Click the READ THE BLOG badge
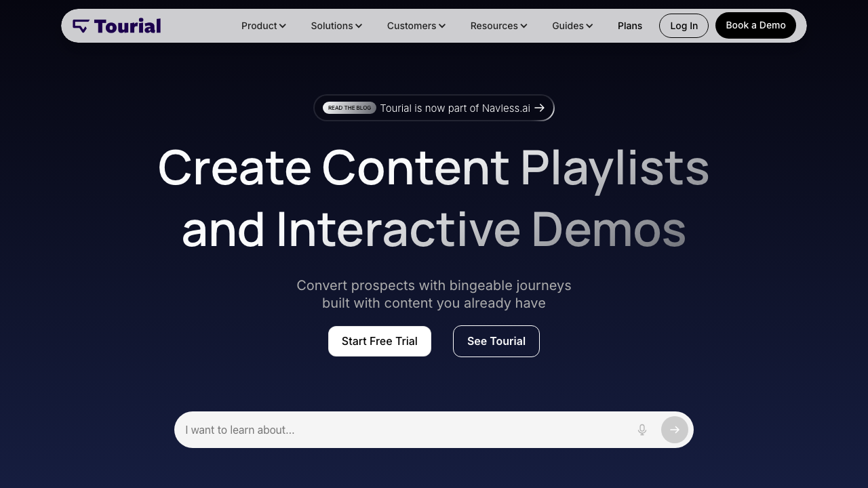Screen dimensions: 868x488 pos(349,108)
